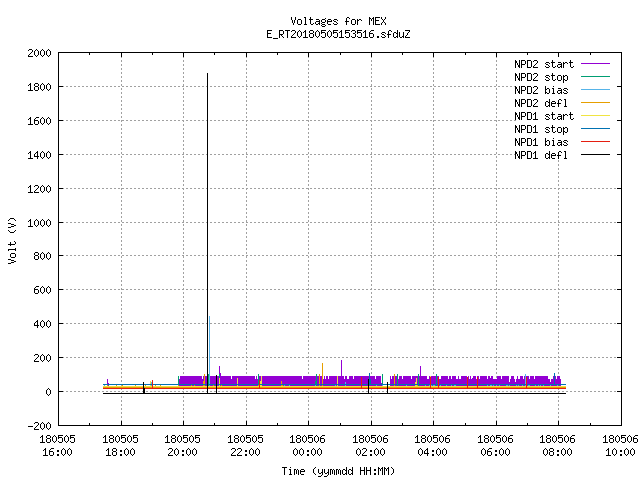Click the -200 y-axis tick label
Screen dimensions: 640x480
click(39, 426)
